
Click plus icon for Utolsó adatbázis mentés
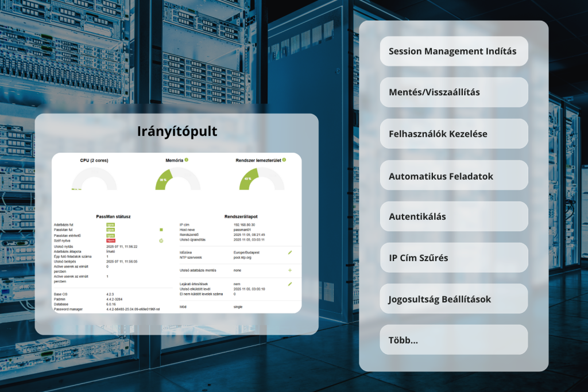coord(290,270)
